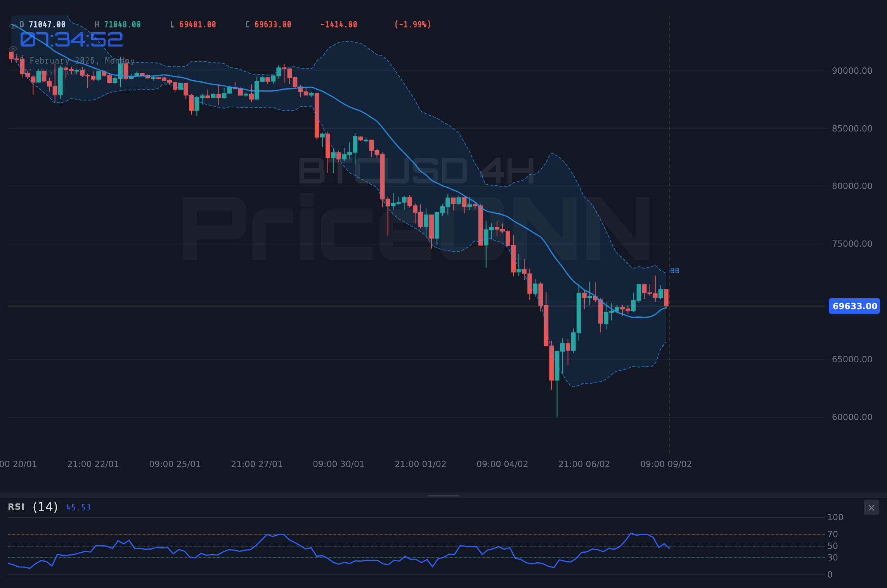Click the 80000.00 price axis label
Screen dimensions: 887x588
[x=852, y=186]
